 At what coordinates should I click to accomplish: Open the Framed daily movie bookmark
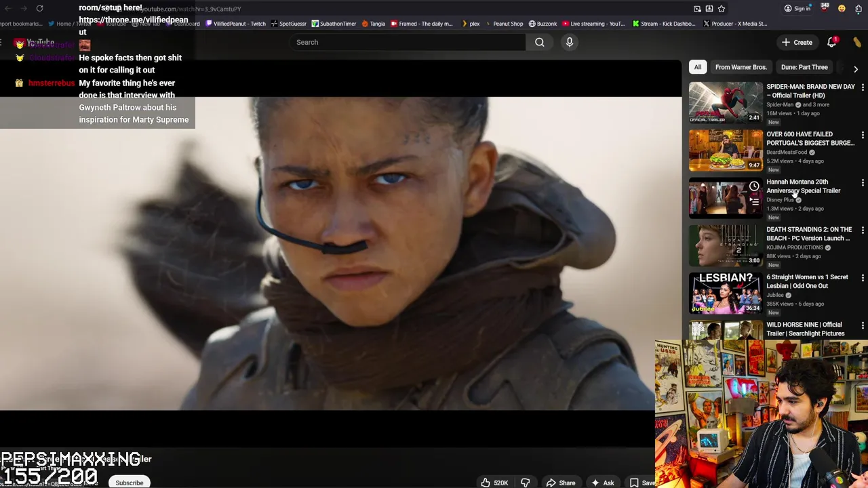tap(421, 24)
